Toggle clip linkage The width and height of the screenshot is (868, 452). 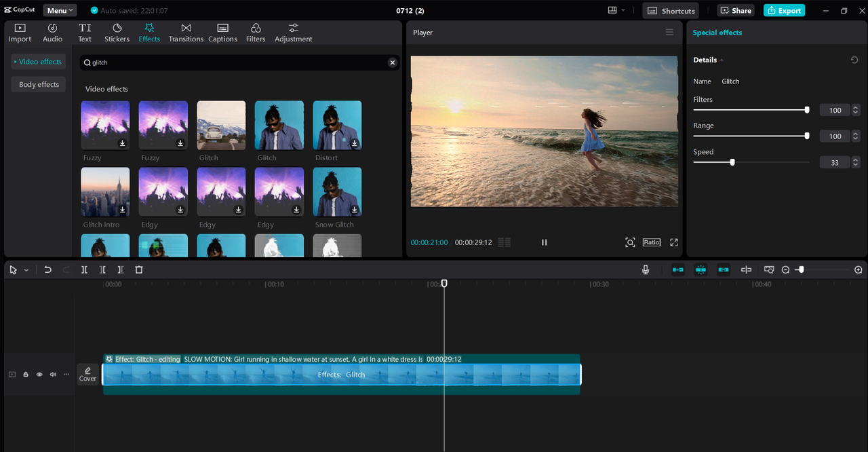point(724,269)
